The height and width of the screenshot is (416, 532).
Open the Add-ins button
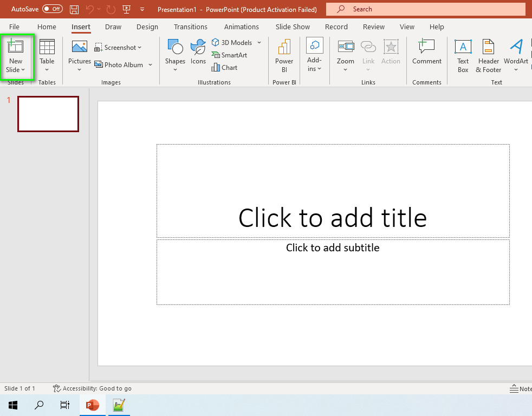click(x=315, y=55)
